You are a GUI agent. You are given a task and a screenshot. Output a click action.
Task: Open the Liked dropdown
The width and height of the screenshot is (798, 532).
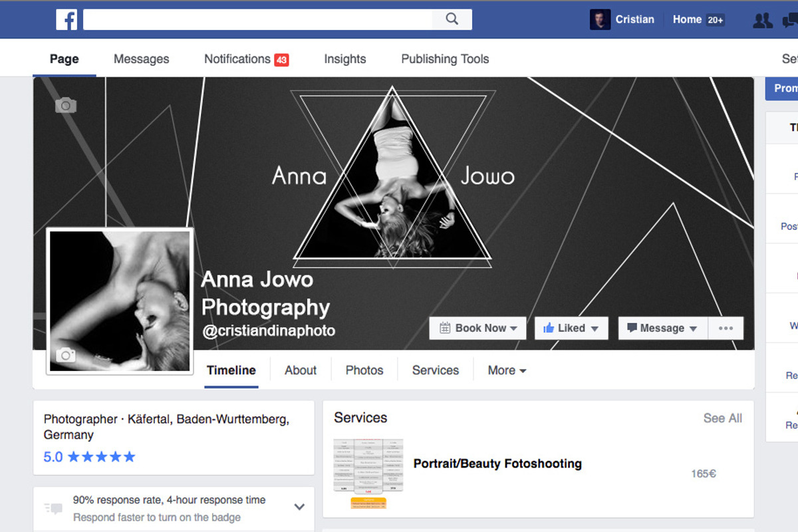tap(571, 328)
